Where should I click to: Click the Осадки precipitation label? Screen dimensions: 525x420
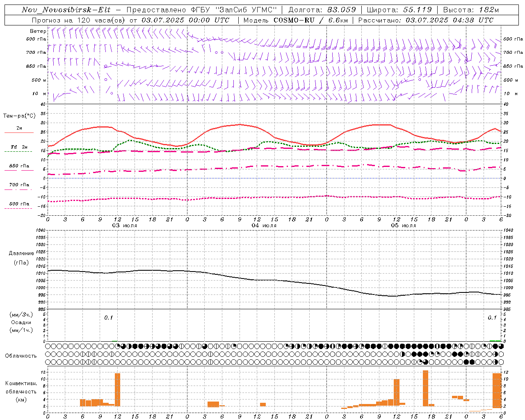coord(21,322)
